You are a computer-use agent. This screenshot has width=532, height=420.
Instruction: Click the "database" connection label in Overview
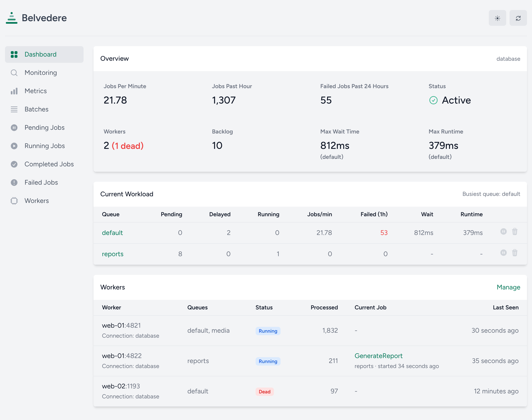click(508, 59)
